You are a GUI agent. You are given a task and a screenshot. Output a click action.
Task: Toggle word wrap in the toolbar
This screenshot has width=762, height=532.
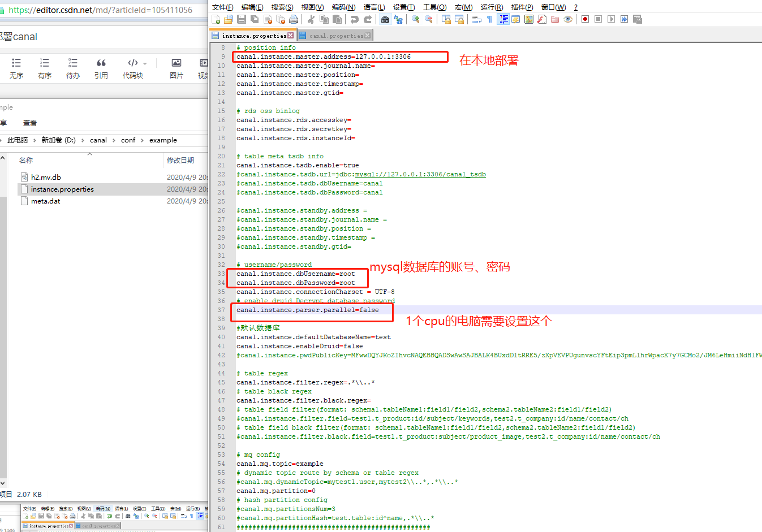click(476, 19)
